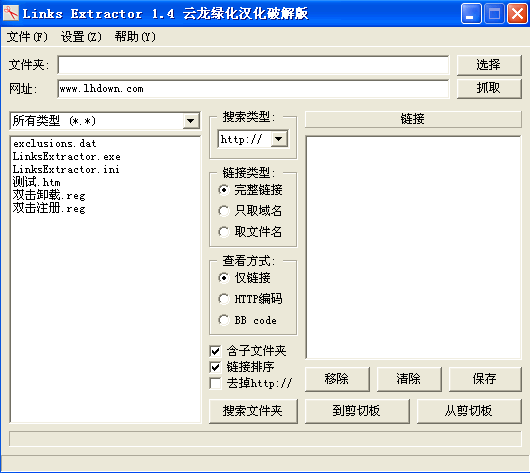The image size is (530, 473).
Task: Select 测试.htm in the file list
Action: 37,183
